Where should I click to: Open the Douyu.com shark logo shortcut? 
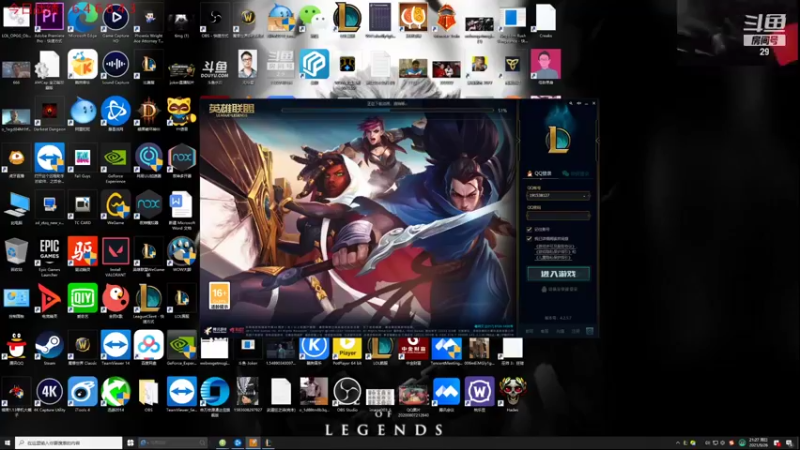pos(215,67)
